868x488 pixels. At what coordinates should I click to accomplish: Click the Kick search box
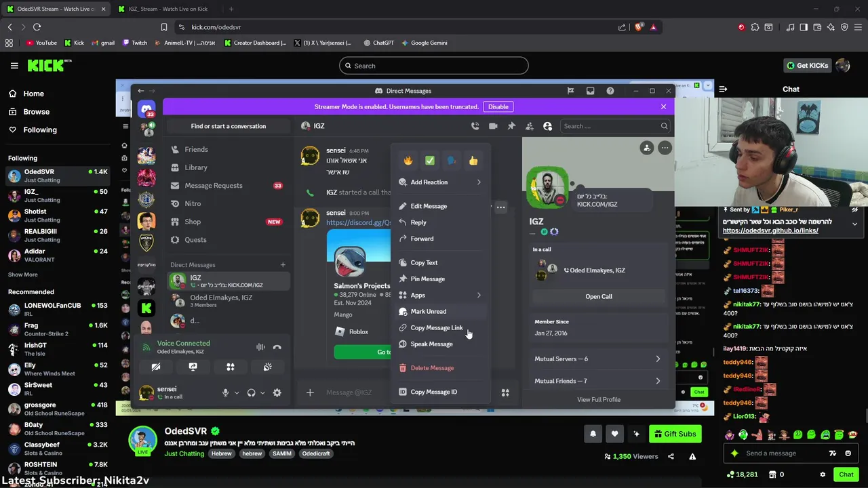point(433,66)
